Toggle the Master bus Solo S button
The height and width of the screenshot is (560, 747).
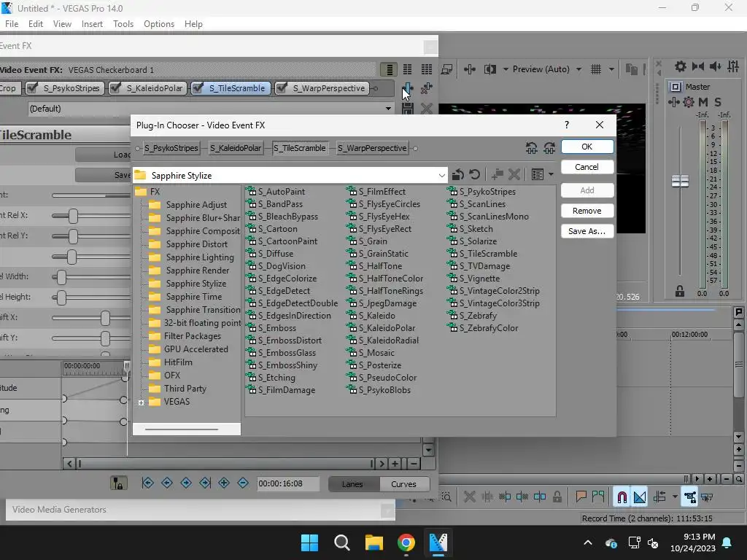coord(718,102)
